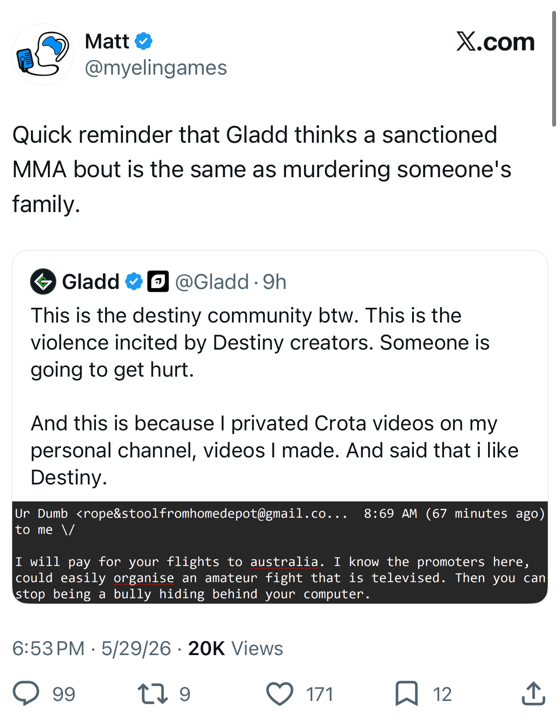The width and height of the screenshot is (560, 728).
Task: Select the Matt display name
Action: pos(107,41)
